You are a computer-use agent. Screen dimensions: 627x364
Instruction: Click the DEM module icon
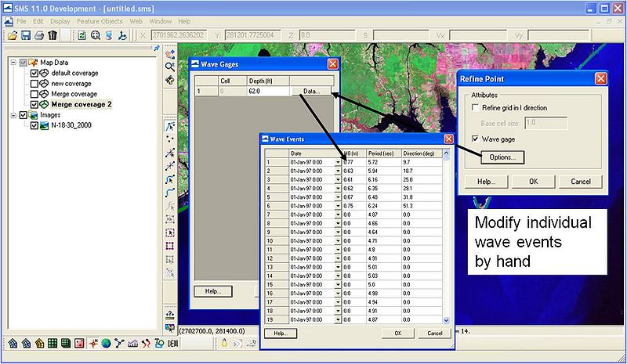(172, 343)
